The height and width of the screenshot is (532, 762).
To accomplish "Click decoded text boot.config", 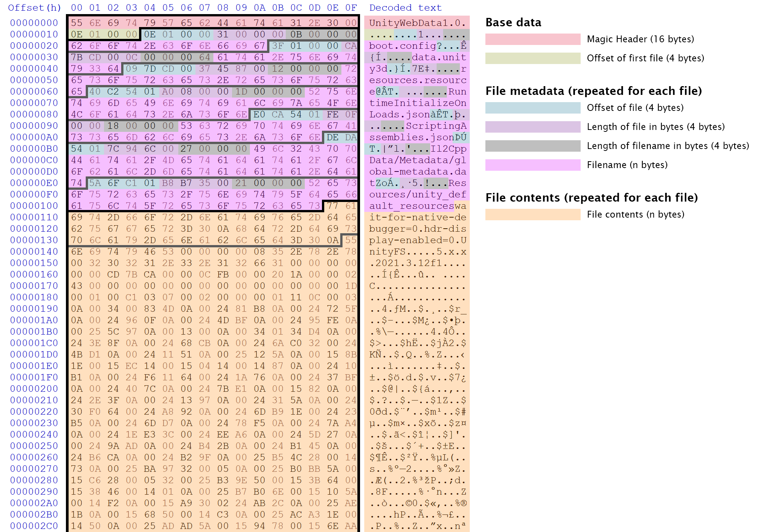I will [x=403, y=46].
